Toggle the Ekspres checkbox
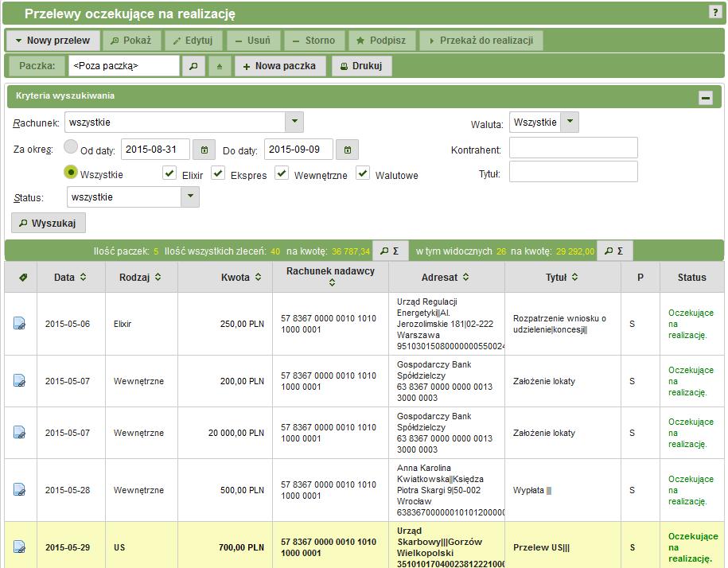This screenshot has height=568, width=728. (x=218, y=173)
